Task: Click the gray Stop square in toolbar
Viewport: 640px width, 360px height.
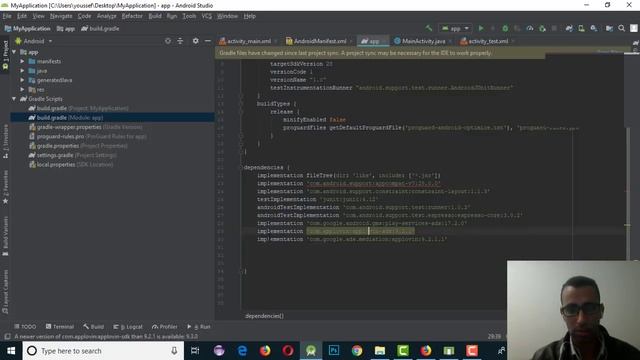Action: coord(554,28)
